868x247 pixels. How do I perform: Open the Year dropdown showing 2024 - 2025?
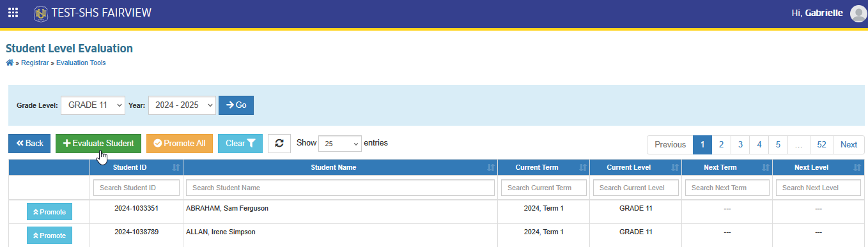pos(182,105)
